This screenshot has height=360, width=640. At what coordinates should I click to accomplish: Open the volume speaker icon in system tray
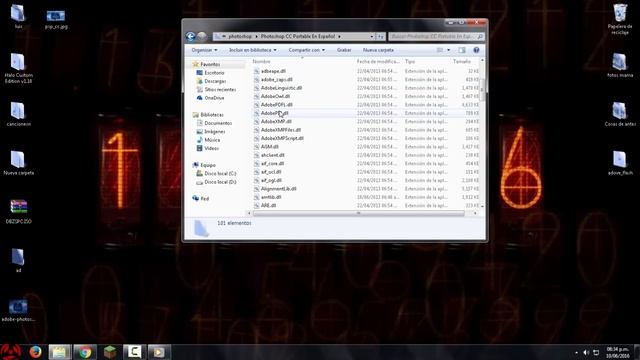coord(586,352)
